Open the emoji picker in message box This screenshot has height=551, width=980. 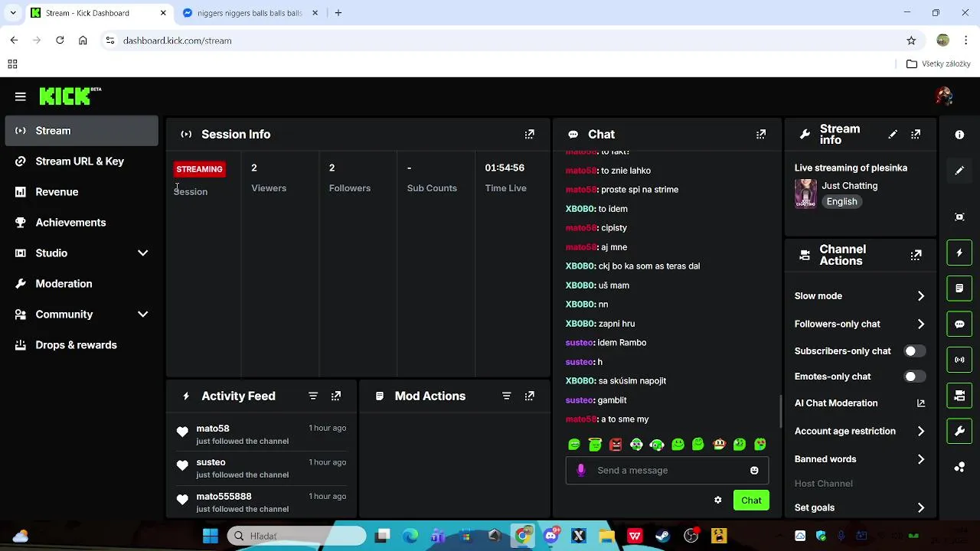(x=754, y=471)
